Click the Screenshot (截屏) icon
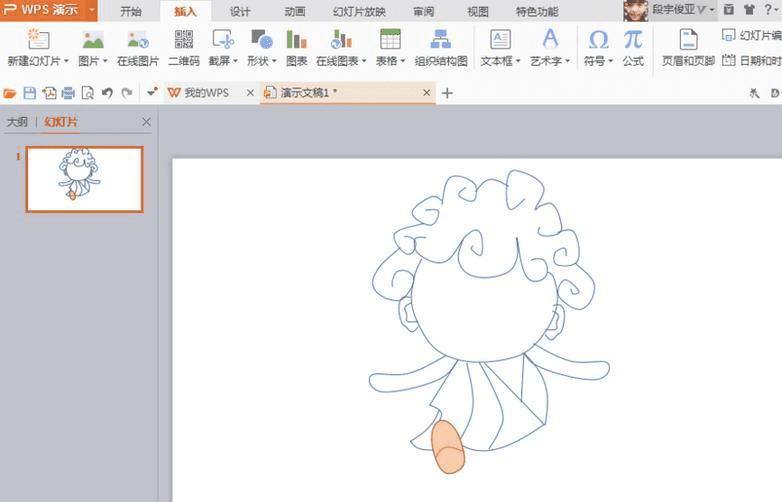The height and width of the screenshot is (502, 782). [x=223, y=39]
